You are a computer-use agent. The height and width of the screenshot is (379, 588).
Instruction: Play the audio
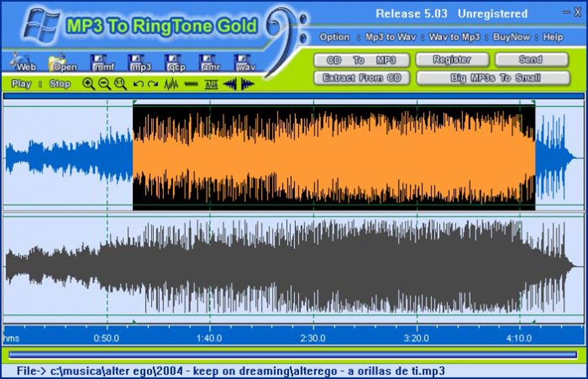[21, 84]
